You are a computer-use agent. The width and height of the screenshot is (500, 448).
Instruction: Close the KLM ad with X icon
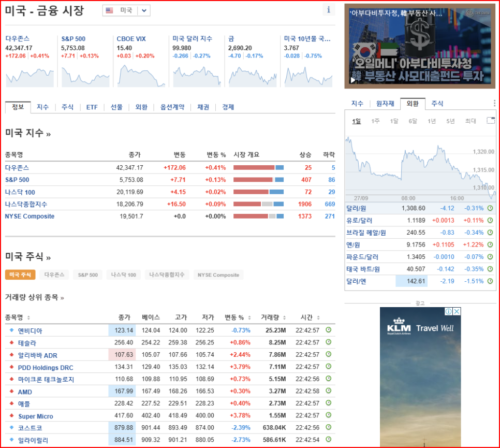[x=457, y=311]
